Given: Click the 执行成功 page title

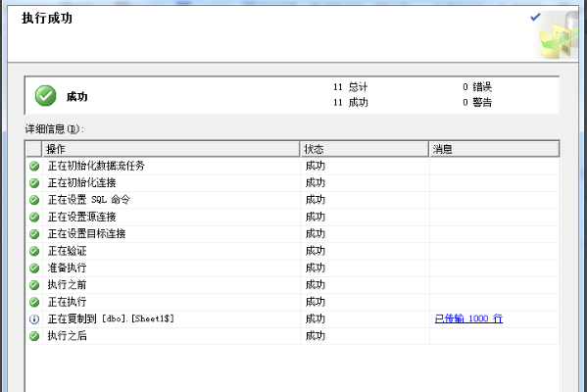Looking at the screenshot, I should [x=47, y=18].
